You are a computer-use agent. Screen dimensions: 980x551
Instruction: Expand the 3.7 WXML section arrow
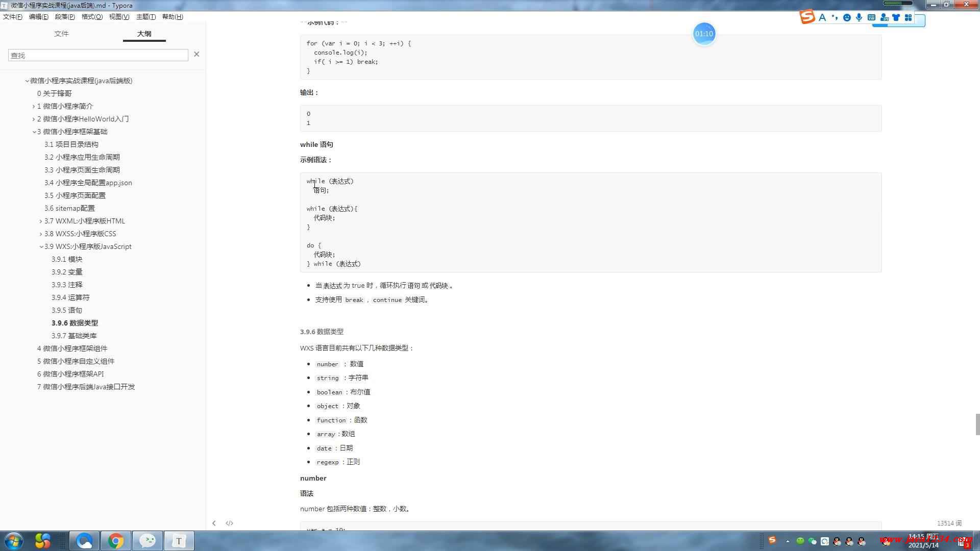pyautogui.click(x=41, y=221)
